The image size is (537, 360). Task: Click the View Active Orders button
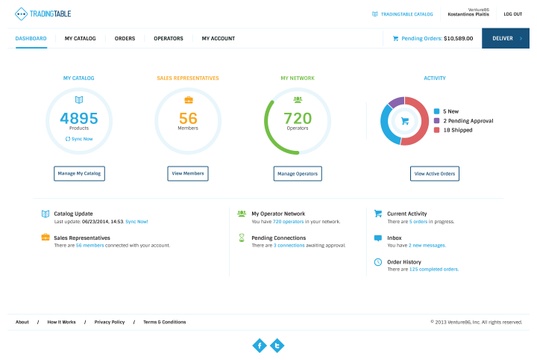tap(435, 174)
